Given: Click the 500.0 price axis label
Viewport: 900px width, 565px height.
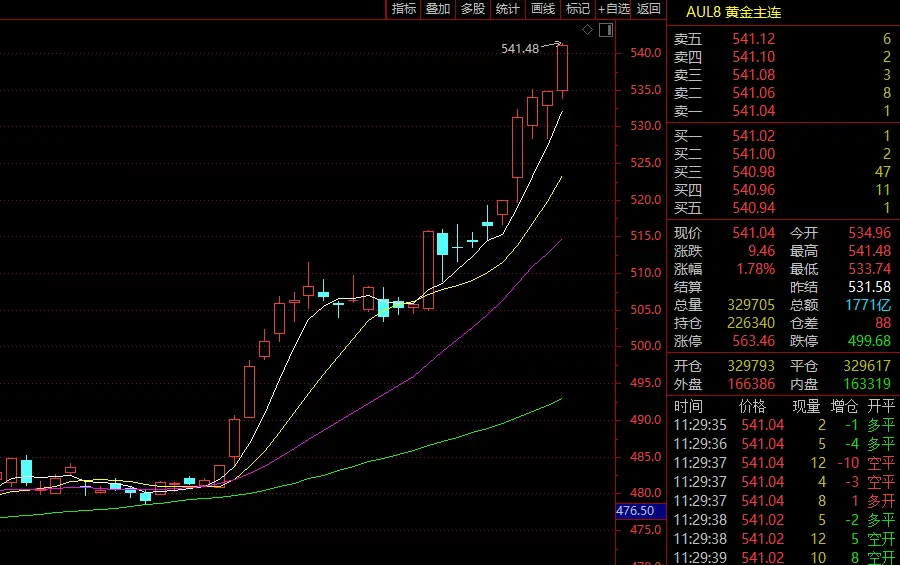Looking at the screenshot, I should tap(646, 346).
